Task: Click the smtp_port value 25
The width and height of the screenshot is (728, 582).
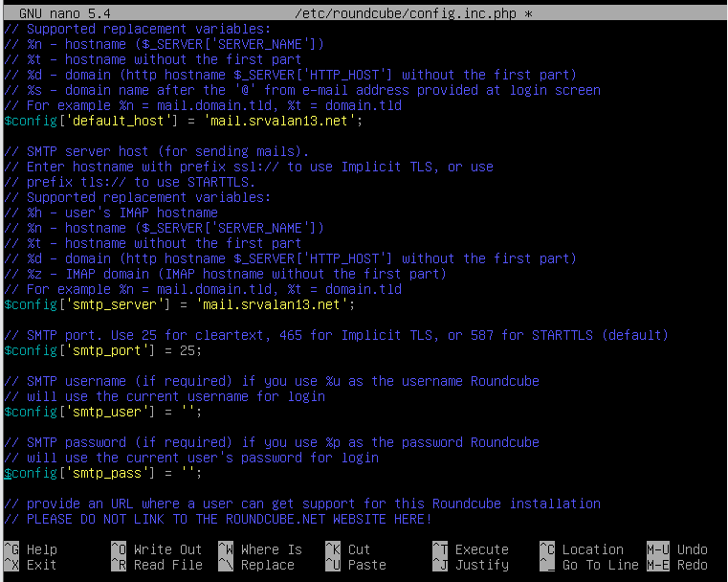Action: [188, 350]
